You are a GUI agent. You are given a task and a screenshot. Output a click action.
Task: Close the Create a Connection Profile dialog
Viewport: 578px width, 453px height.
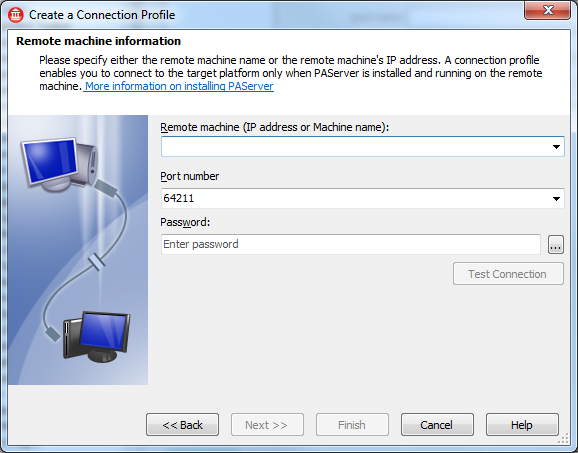tap(547, 10)
